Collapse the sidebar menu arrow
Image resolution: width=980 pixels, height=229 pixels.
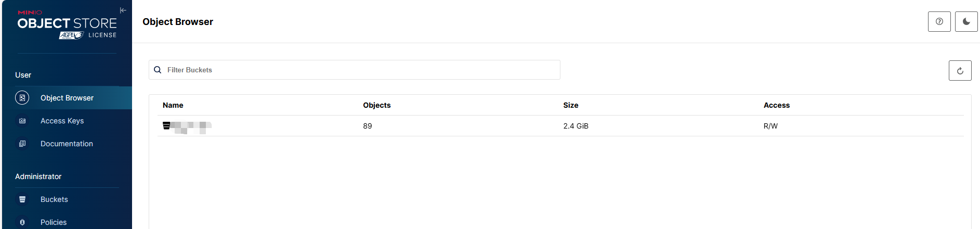tap(123, 10)
